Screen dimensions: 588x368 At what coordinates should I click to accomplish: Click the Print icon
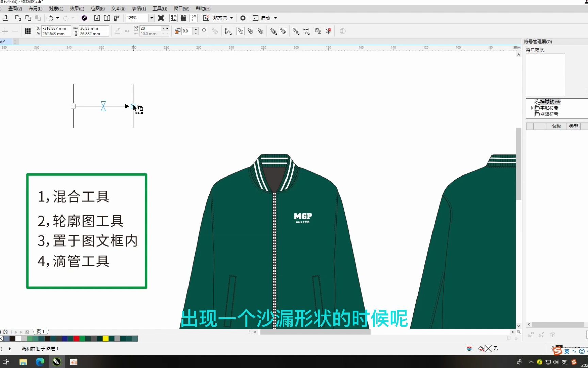pos(5,18)
